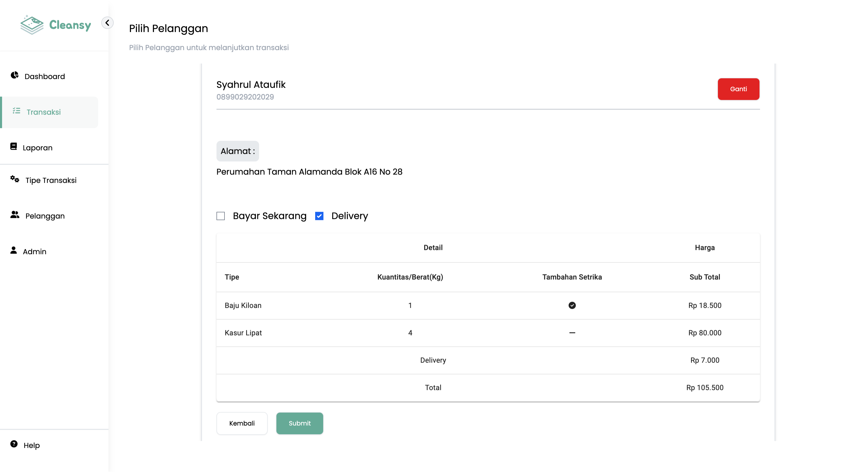Click the Transaksi checklist icon
The width and height of the screenshot is (868, 472).
17,111
